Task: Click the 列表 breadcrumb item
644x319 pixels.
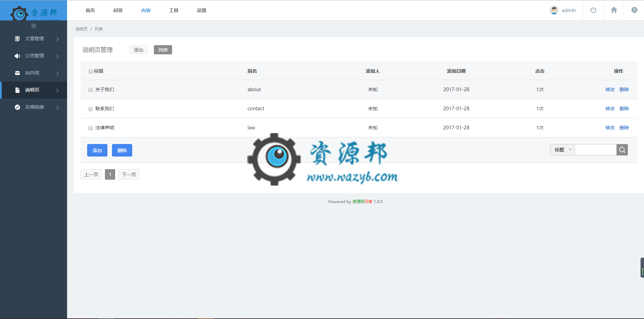Action: click(99, 29)
